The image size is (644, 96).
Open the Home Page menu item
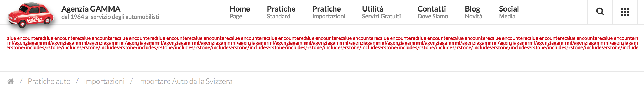click(x=240, y=12)
